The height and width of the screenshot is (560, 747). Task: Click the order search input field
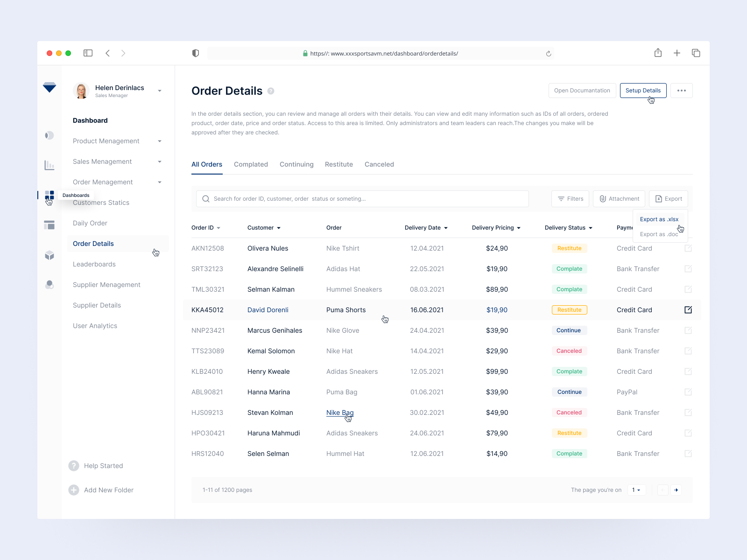[362, 198]
